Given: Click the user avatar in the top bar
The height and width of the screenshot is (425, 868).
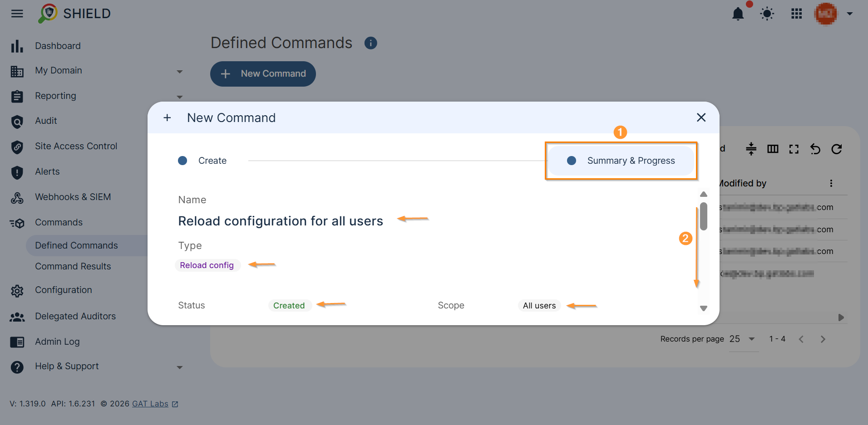Looking at the screenshot, I should click(826, 14).
